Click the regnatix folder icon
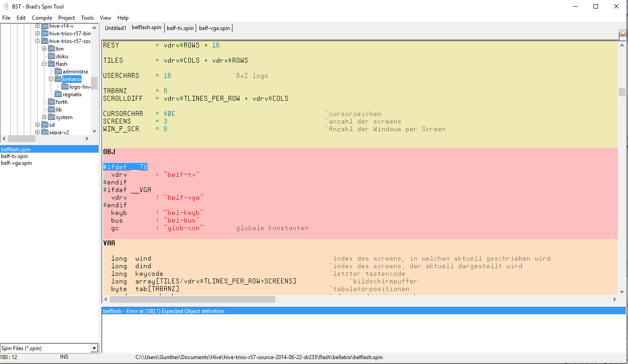Screen dimensions: 628x364 pyautogui.click(x=58, y=94)
